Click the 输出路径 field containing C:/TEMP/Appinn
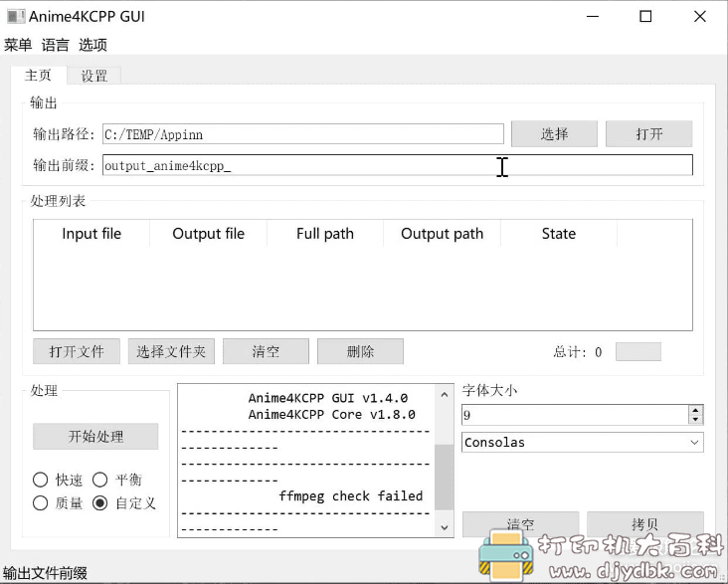Screen dimensions: 728x584 point(303,134)
